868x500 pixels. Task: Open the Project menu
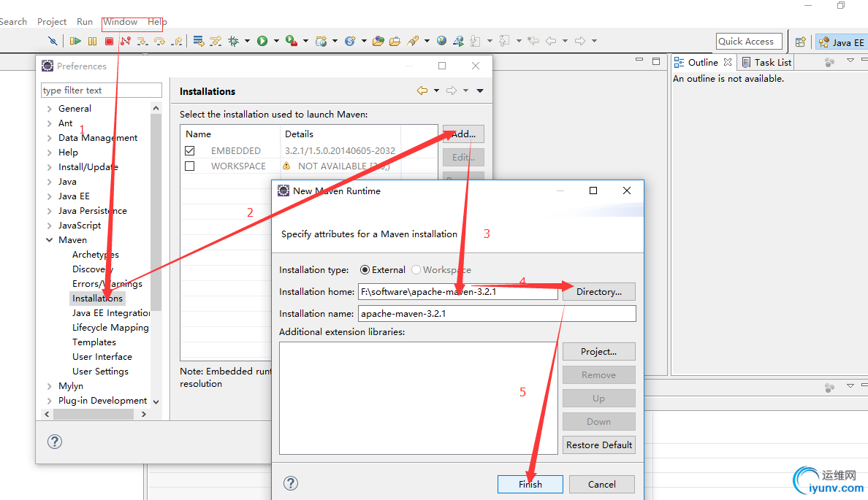pyautogui.click(x=51, y=22)
